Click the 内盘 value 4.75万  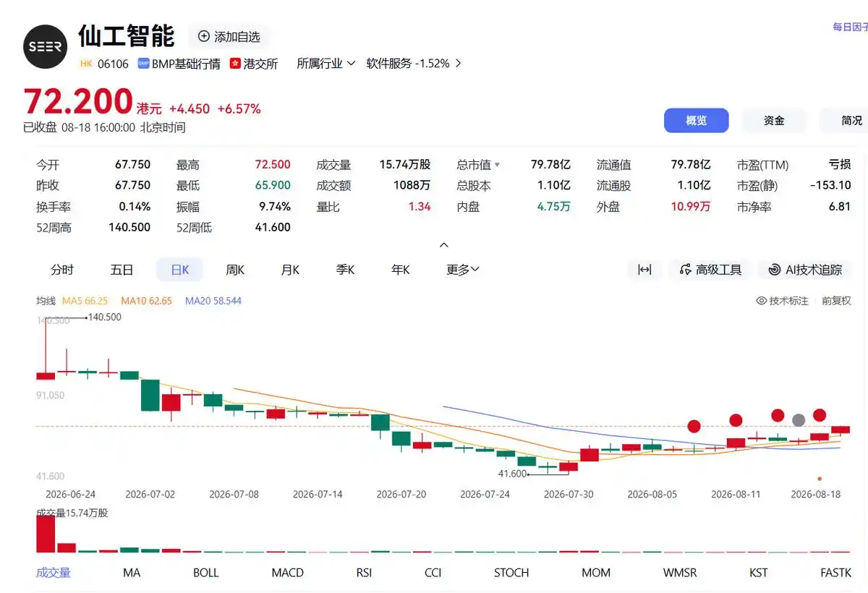553,207
